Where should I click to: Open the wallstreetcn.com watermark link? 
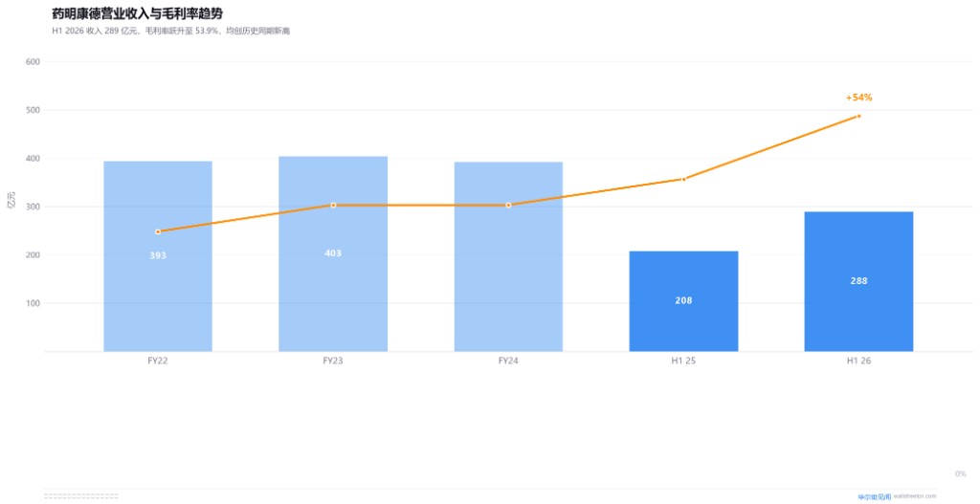coord(915,496)
